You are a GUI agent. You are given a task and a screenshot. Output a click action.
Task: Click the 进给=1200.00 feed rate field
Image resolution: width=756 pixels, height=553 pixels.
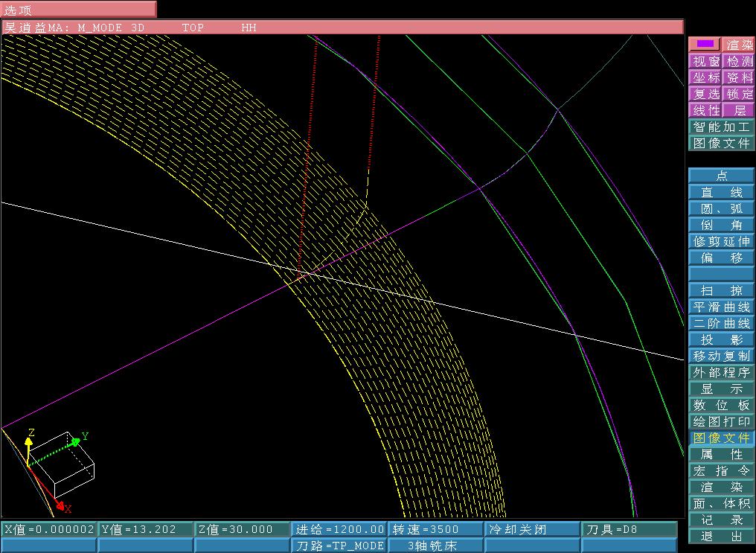339,529
